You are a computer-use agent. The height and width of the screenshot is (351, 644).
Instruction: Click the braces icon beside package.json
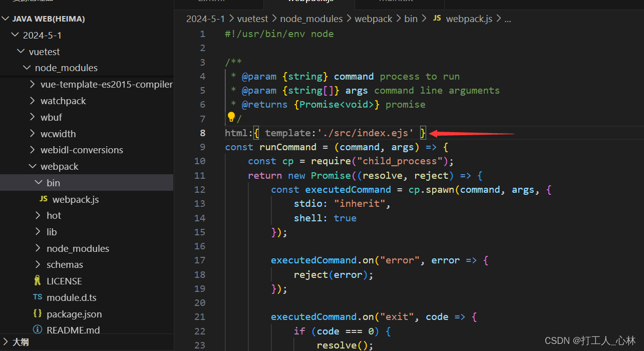click(37, 313)
